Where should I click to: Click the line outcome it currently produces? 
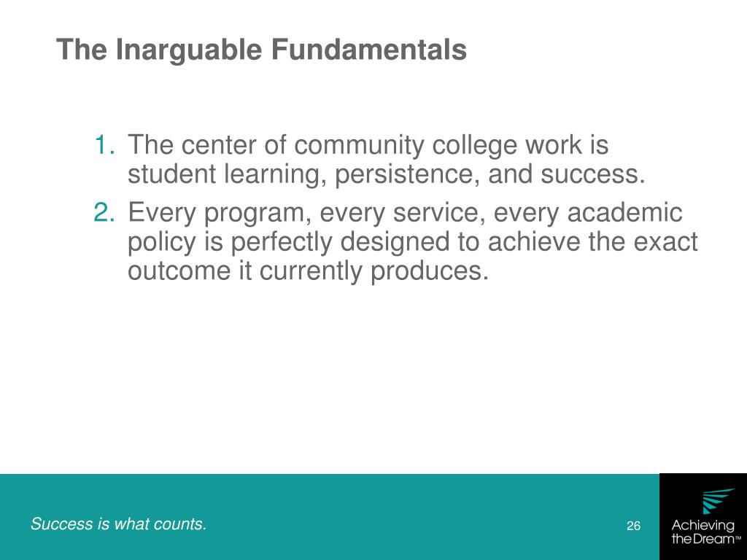pos(309,271)
